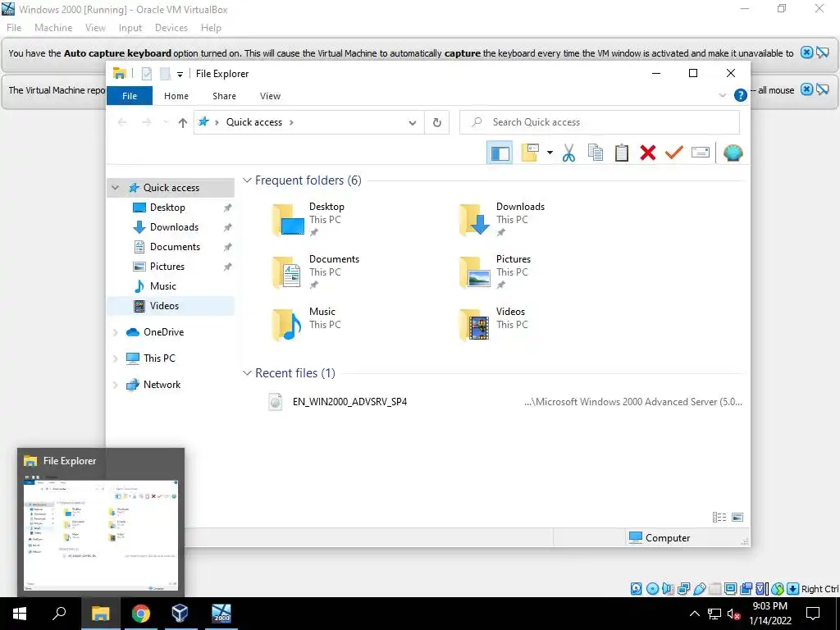Switch to the Share ribbon tab
The height and width of the screenshot is (630, 840).
click(x=224, y=96)
